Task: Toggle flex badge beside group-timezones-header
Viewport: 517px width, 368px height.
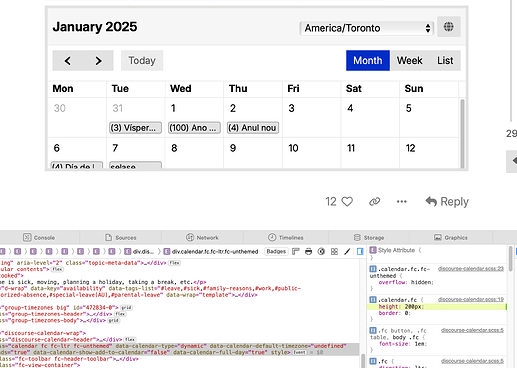Action: [120, 314]
